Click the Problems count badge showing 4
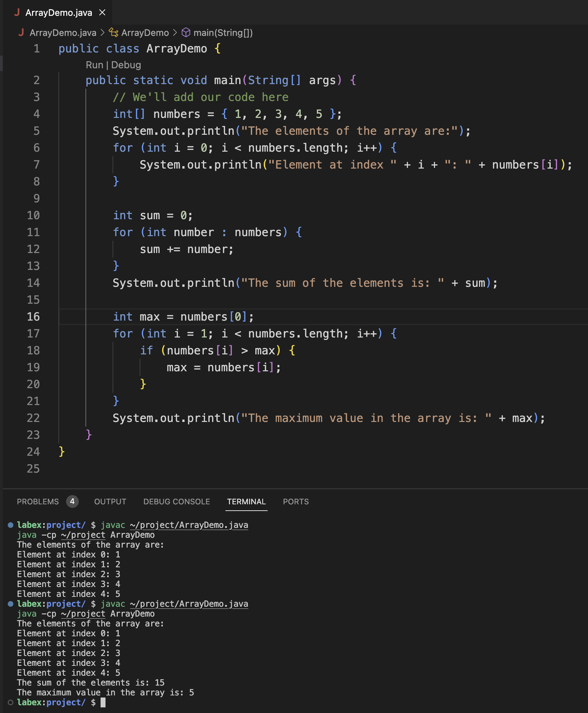The width and height of the screenshot is (588, 713). click(72, 501)
